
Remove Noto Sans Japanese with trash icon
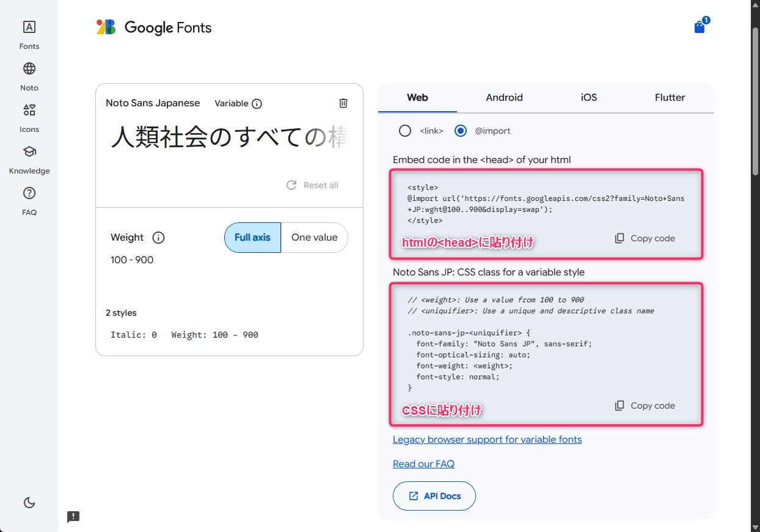[x=343, y=103]
